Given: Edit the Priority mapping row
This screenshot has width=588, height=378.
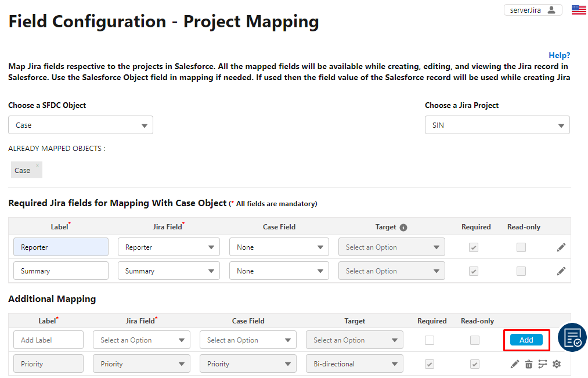Looking at the screenshot, I should 514,364.
